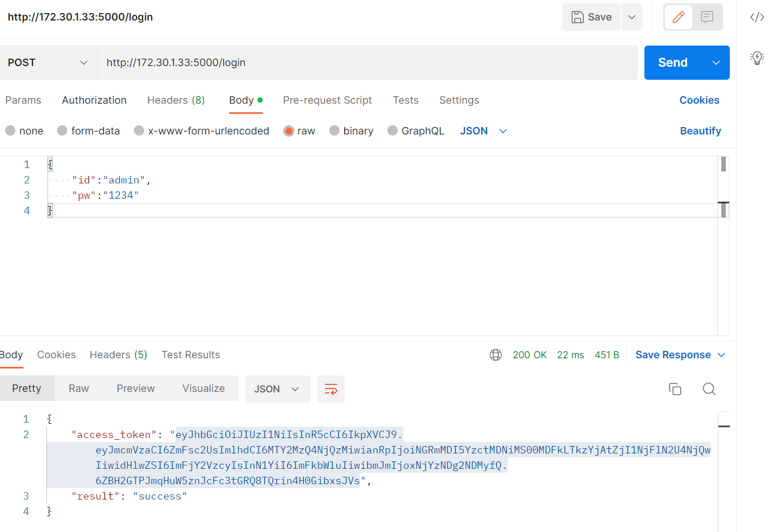Open the lightbulb info icon
The width and height of the screenshot is (772, 532).
tap(757, 58)
